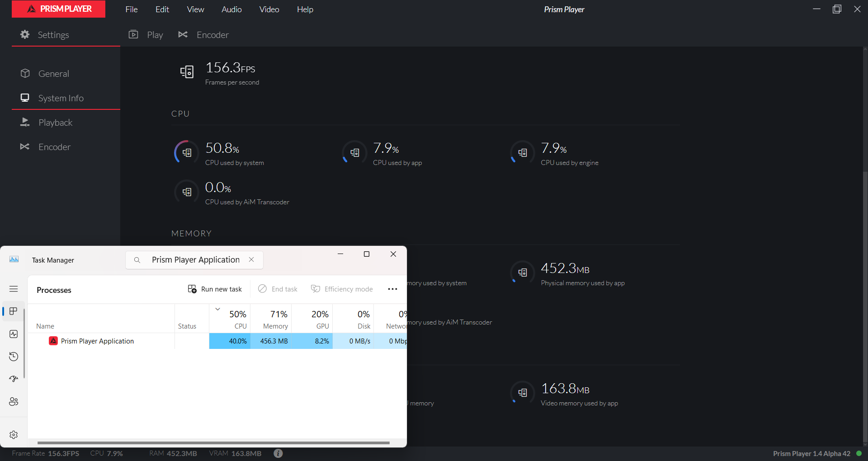This screenshot has height=461, width=868.
Task: Sort Task Manager by Status column
Action: (192, 319)
